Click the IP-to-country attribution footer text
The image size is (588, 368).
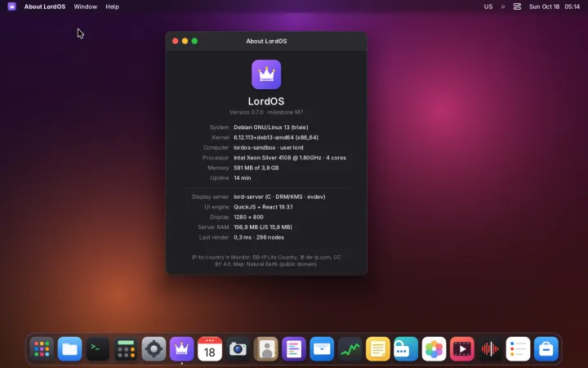(266, 261)
